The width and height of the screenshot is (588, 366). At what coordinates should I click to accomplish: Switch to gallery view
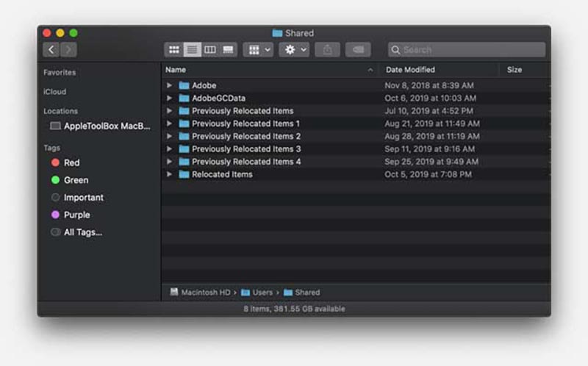coord(228,50)
